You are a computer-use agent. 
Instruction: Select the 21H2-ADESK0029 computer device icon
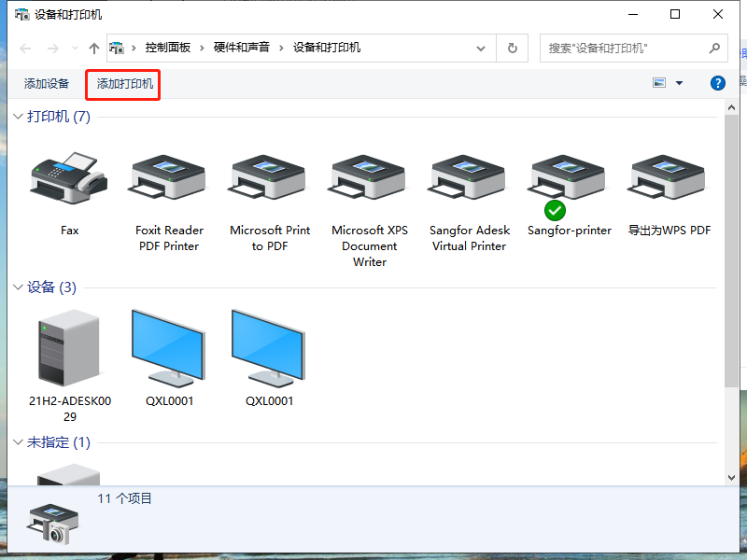click(x=69, y=347)
